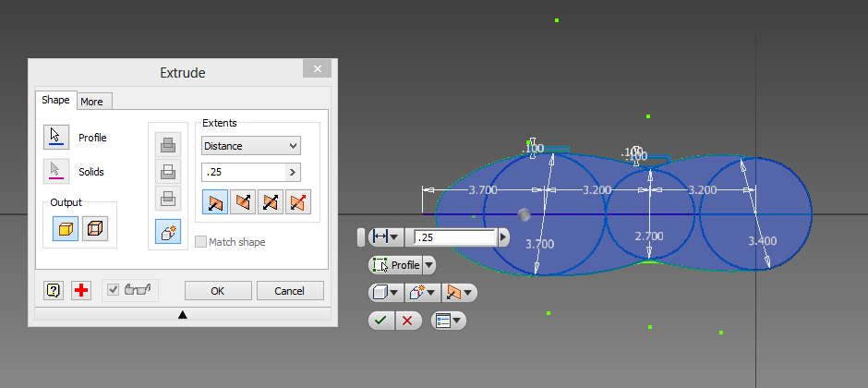Select the 2.700 diameter dimension

click(649, 236)
